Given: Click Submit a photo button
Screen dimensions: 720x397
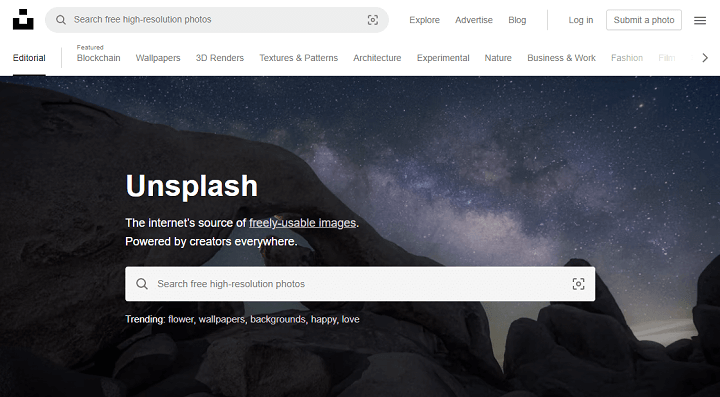Looking at the screenshot, I should pyautogui.click(x=644, y=20).
